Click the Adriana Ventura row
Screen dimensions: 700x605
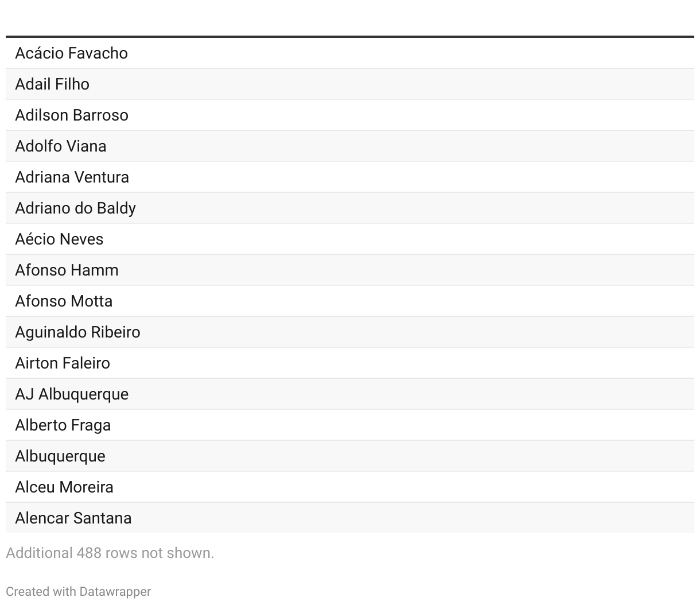pos(72,177)
